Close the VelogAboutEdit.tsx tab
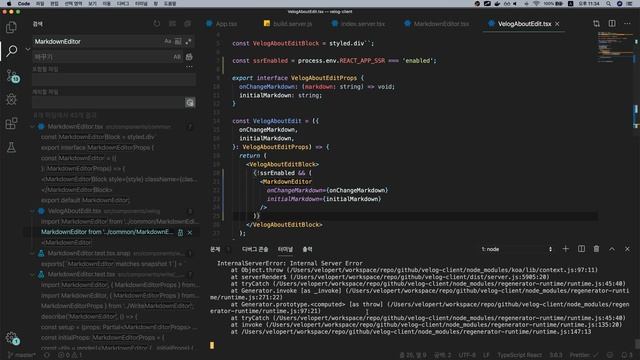 557,24
